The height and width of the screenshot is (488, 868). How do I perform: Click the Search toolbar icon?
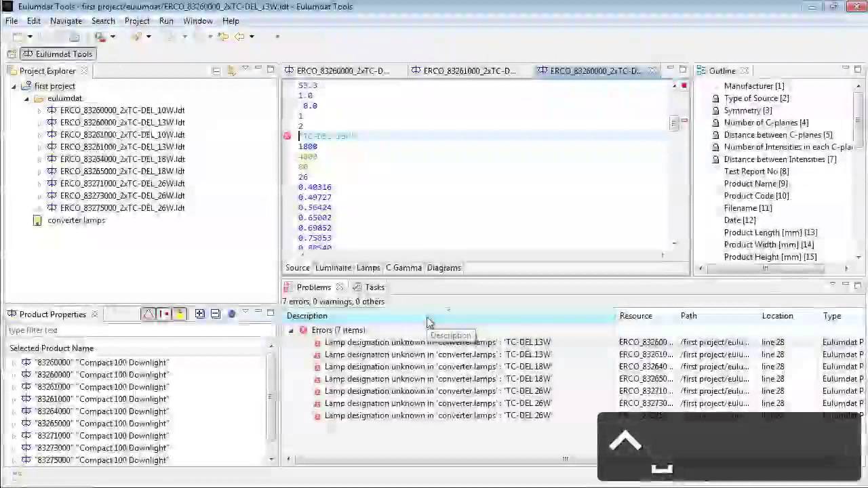pyautogui.click(x=137, y=37)
